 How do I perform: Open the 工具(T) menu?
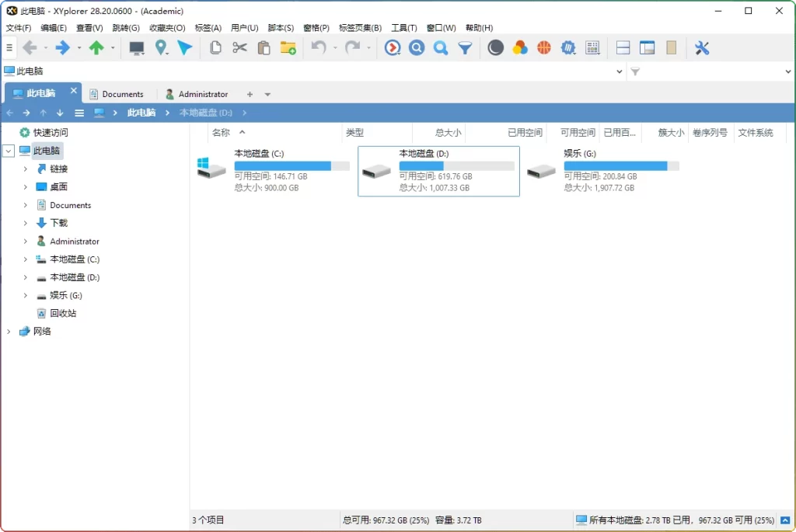[403, 27]
